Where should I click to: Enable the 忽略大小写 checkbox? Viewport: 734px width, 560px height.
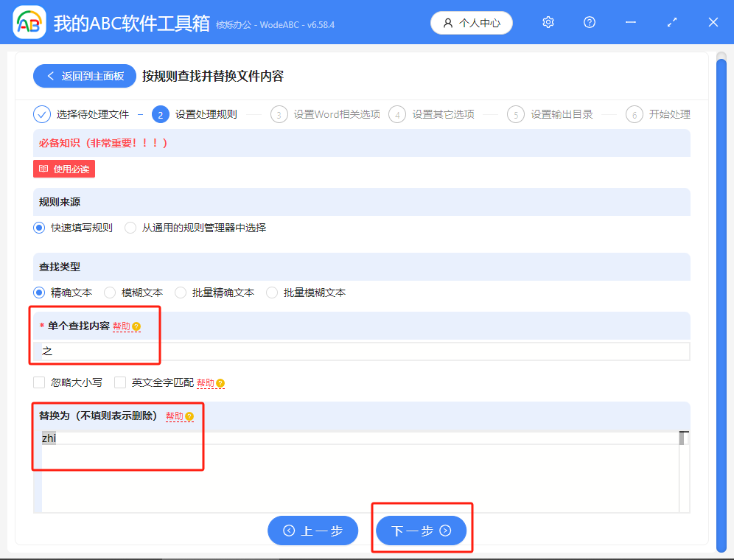[38, 382]
